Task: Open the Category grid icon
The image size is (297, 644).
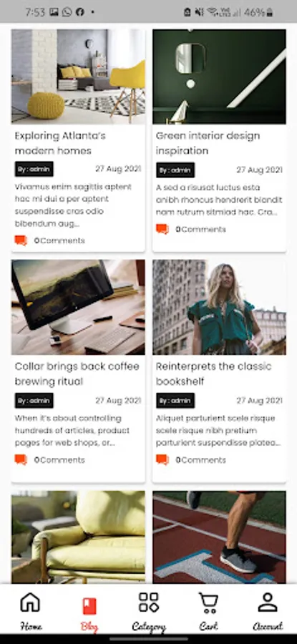Action: (149, 602)
